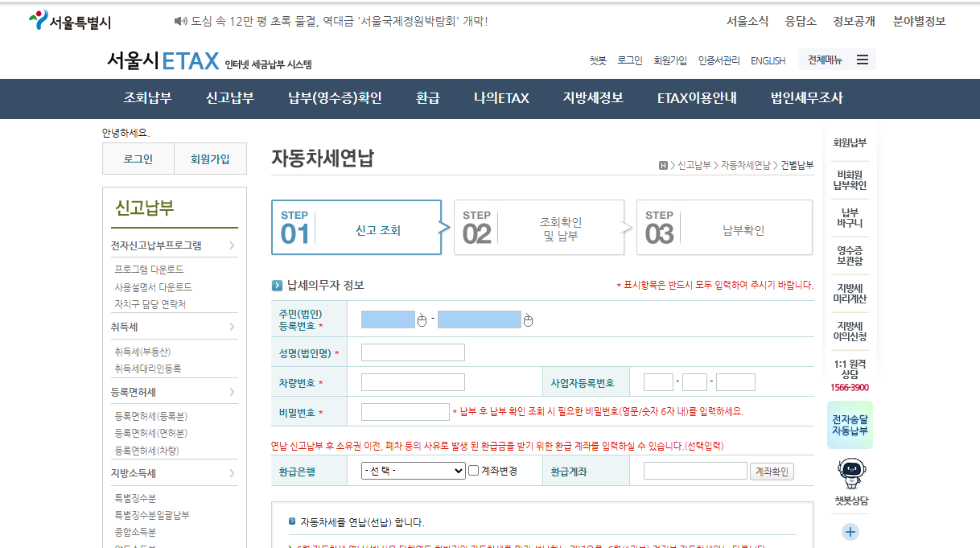Open 특별징수분 sidebar link
Viewport: 980px width, 548px height.
click(x=135, y=497)
